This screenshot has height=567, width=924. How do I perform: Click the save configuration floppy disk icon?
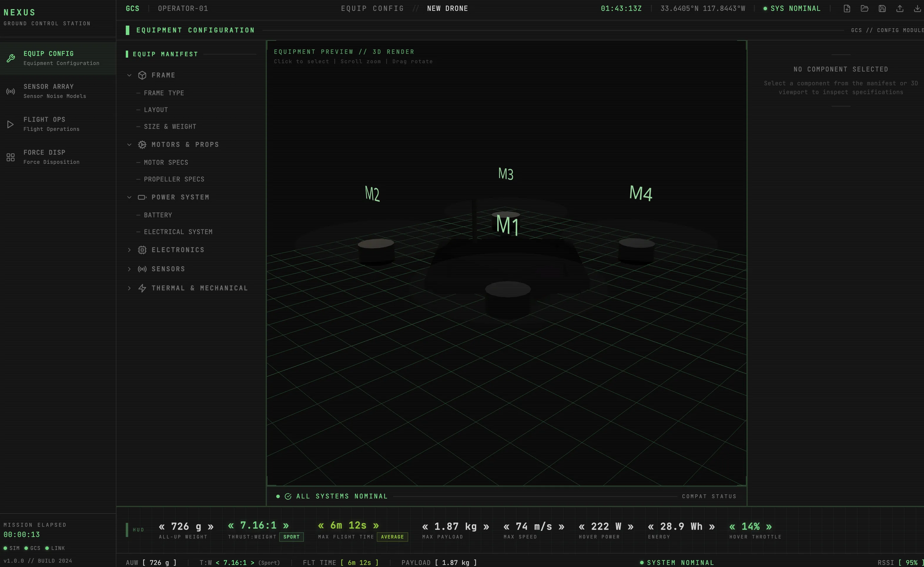(882, 8)
